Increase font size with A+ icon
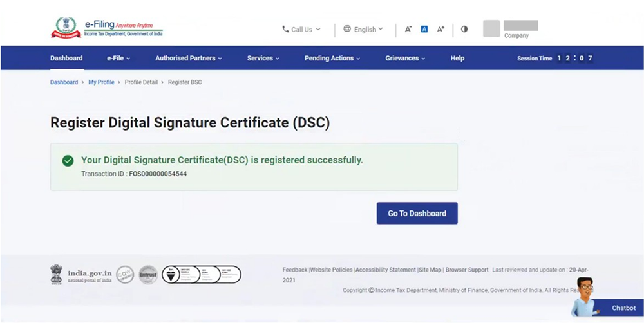The width and height of the screenshot is (644, 323). pyautogui.click(x=441, y=29)
